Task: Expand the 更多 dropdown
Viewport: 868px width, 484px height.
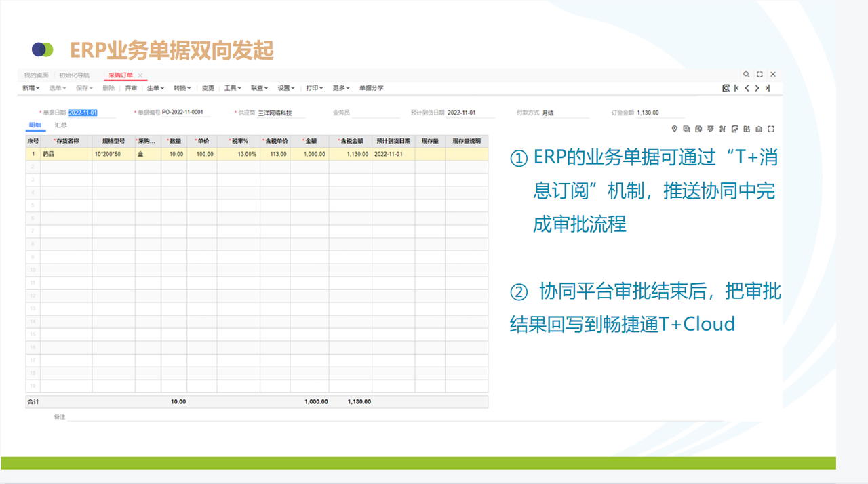Action: tap(341, 88)
